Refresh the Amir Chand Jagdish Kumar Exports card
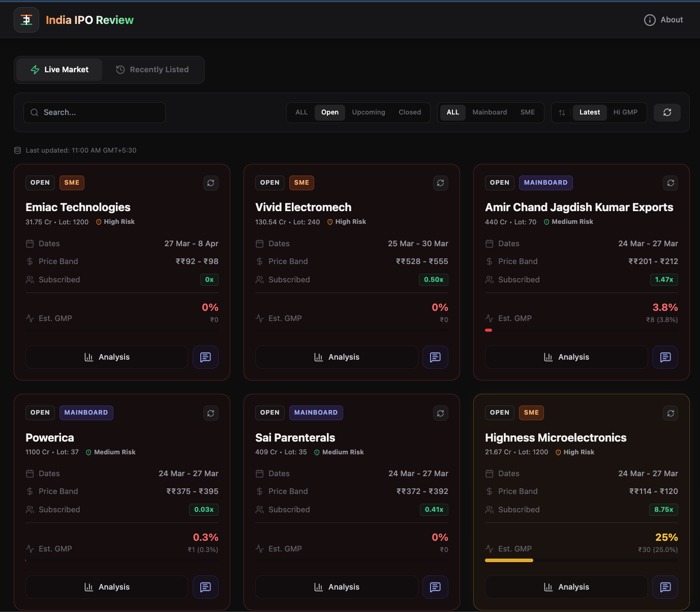The height and width of the screenshot is (612, 700). click(671, 183)
